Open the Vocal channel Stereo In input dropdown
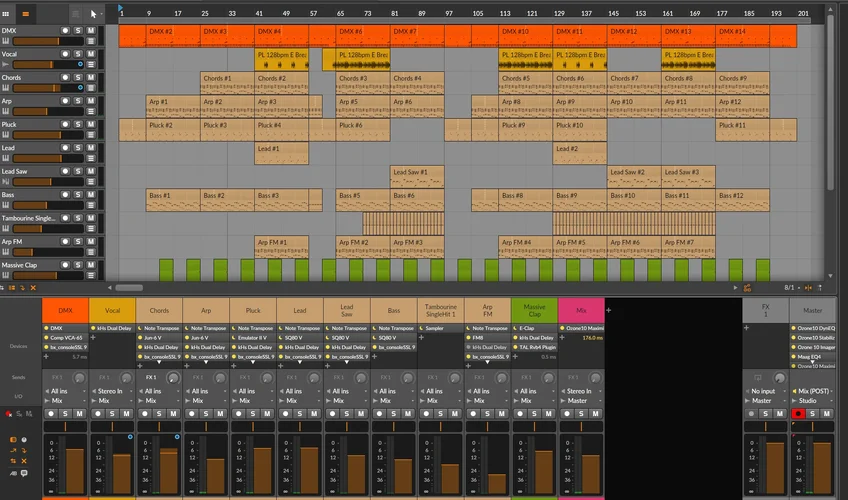 (111, 391)
